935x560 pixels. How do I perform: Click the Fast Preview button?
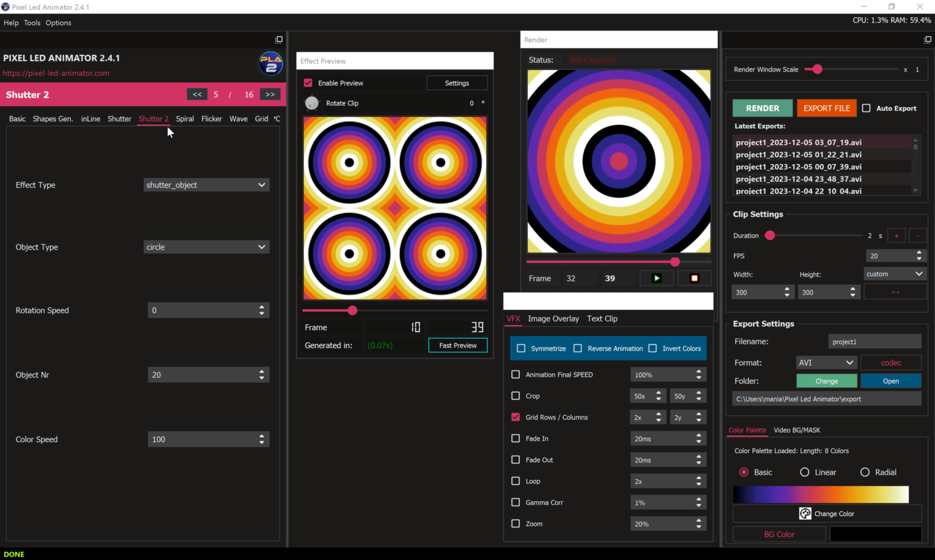click(x=457, y=345)
